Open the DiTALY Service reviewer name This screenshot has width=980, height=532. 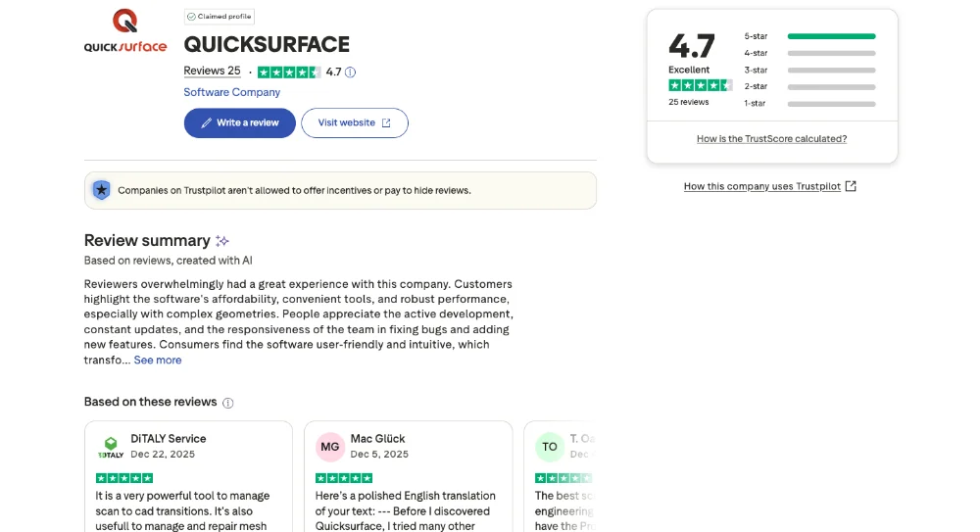(x=169, y=439)
